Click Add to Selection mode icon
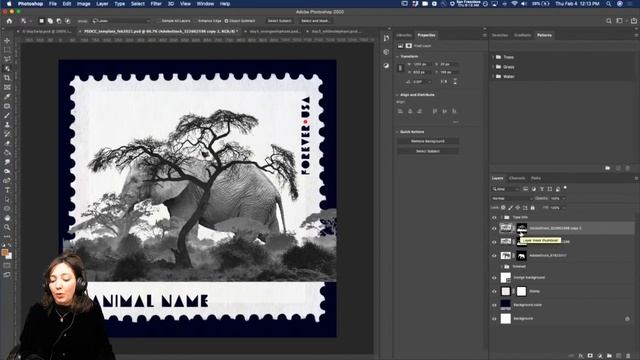 click(50, 21)
